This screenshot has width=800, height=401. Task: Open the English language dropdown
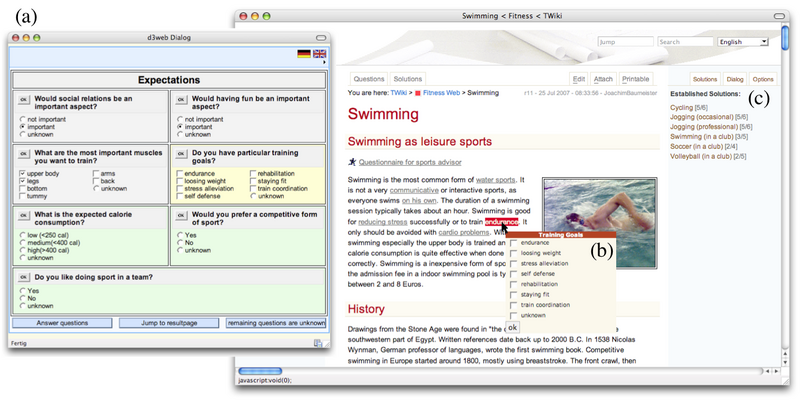[x=742, y=42]
